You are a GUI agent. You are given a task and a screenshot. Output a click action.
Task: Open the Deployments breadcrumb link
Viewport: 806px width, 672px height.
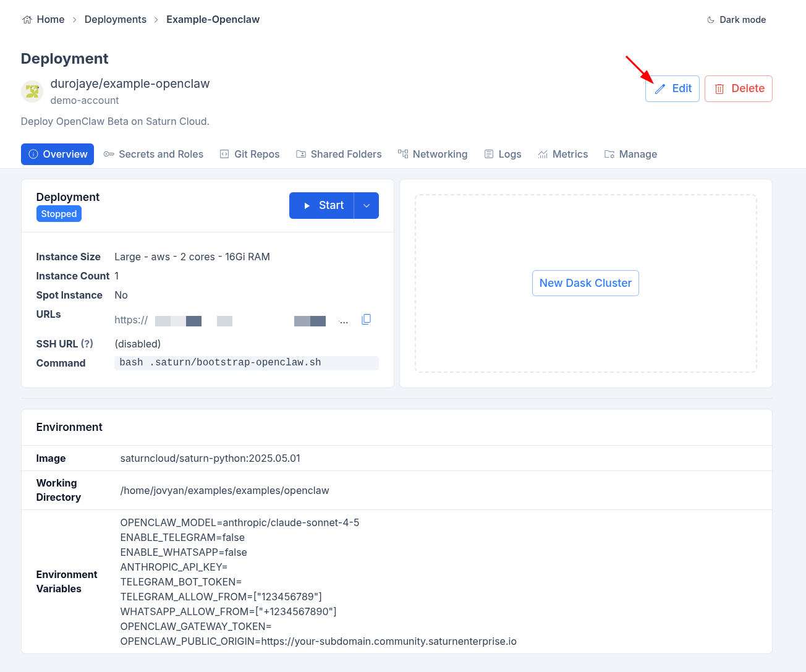(116, 20)
